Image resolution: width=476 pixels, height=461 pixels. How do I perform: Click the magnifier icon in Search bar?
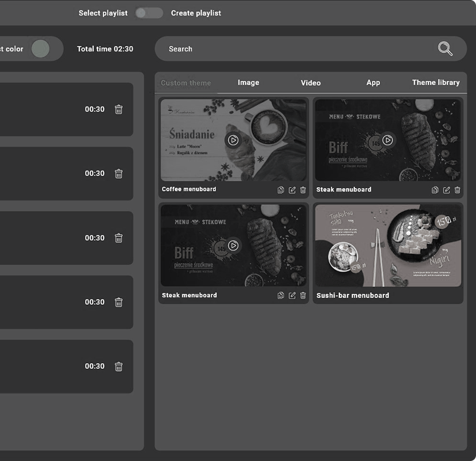(x=445, y=49)
